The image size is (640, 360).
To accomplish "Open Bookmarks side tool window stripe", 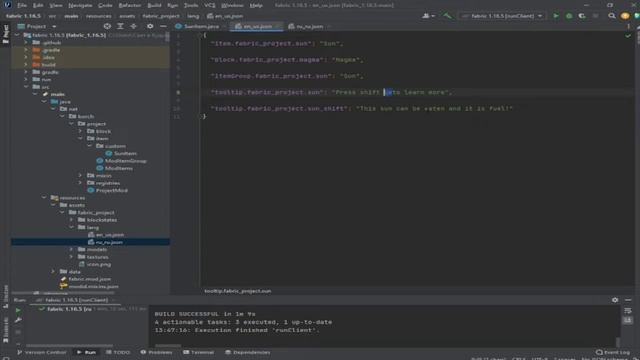I will [5, 329].
